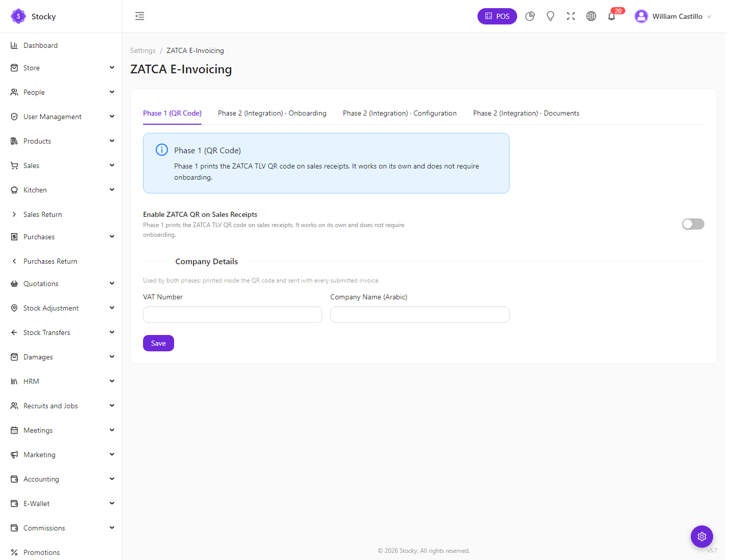Click the user avatar icon
Image resolution: width=733 pixels, height=560 pixels.
pos(641,16)
